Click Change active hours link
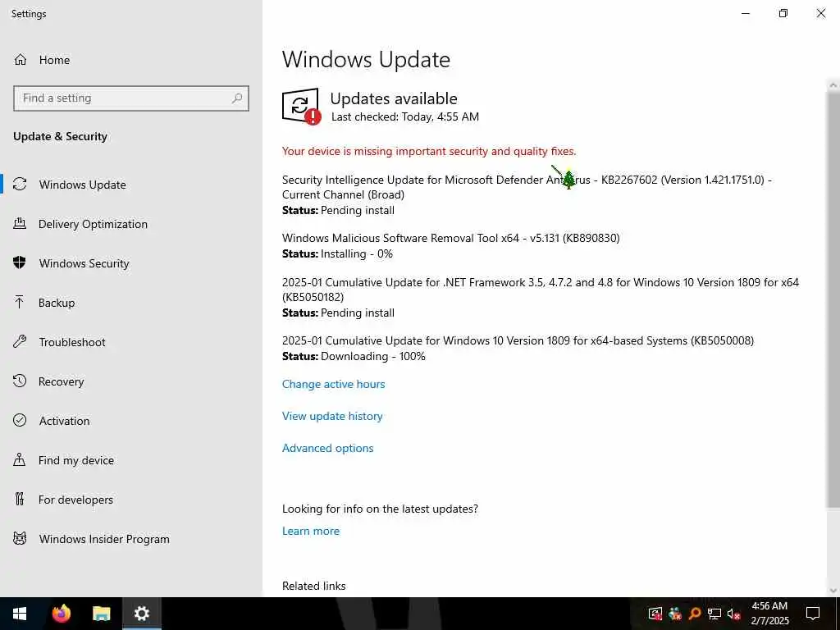 pos(333,384)
